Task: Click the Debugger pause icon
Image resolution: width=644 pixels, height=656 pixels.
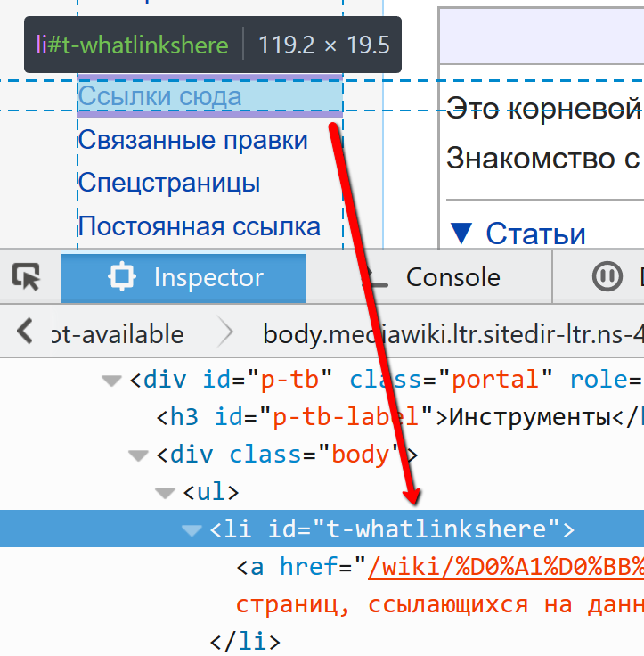Action: 607,276
